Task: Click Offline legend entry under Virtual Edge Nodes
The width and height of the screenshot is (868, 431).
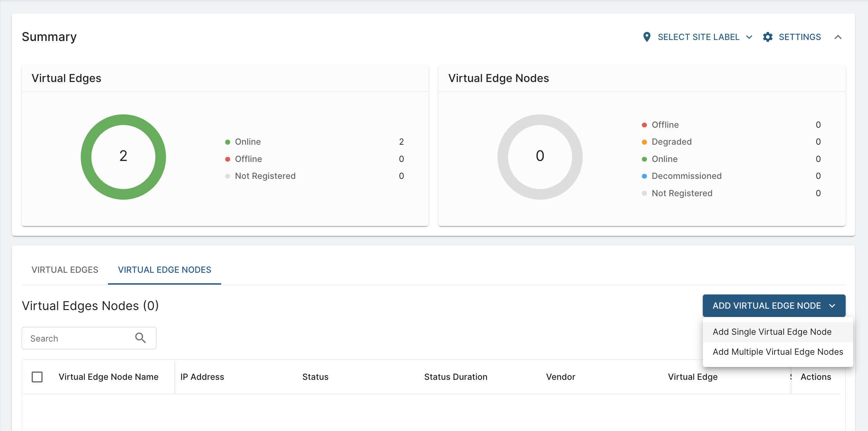Action: (665, 125)
